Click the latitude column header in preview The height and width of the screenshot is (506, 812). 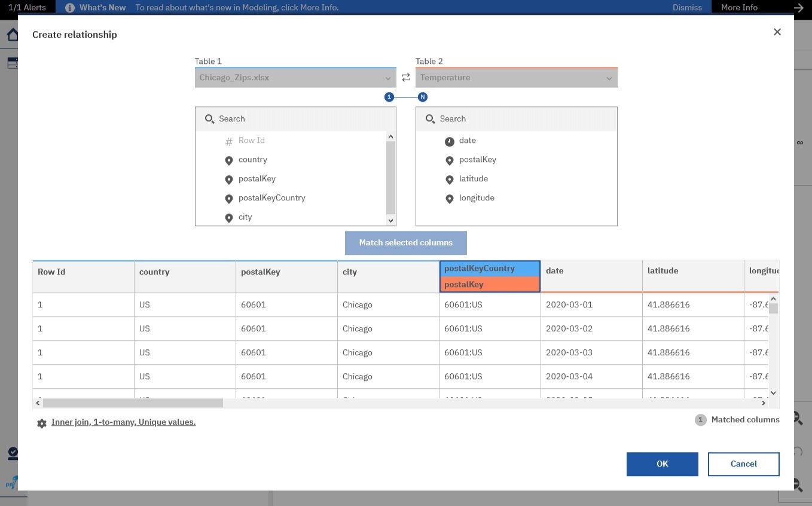(x=693, y=276)
